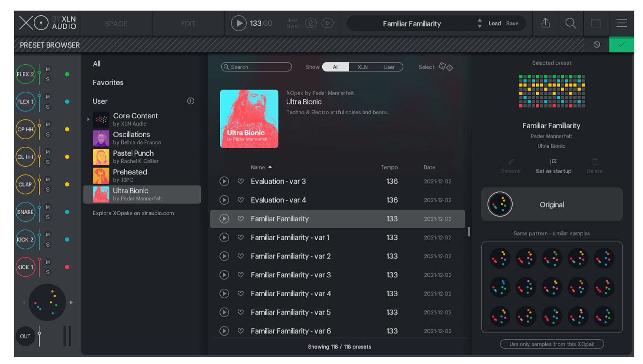Select Favorites in the browser sidebar
643x364 pixels.
[108, 83]
